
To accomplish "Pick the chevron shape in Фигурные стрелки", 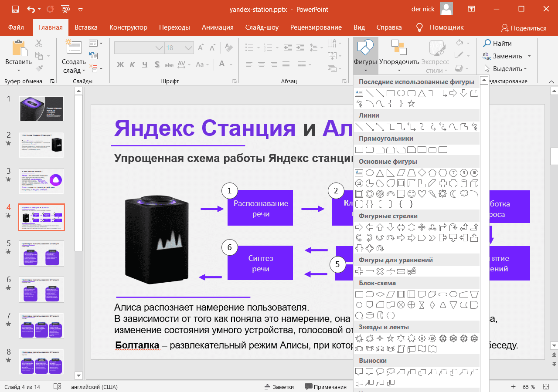I will pyautogui.click(x=432, y=238).
